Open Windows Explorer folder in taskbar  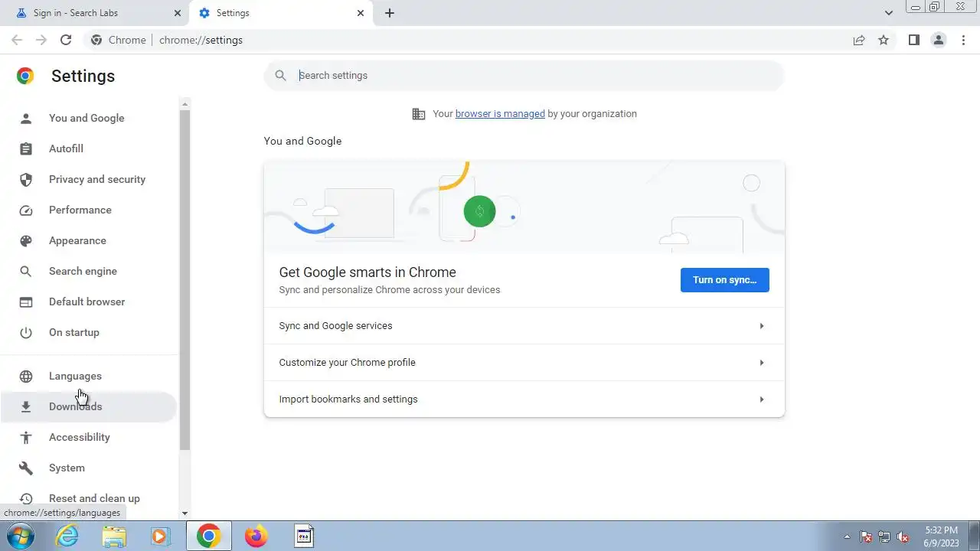click(114, 536)
